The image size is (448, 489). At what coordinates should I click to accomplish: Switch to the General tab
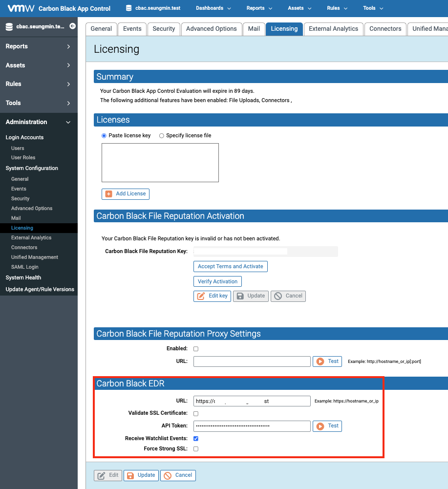point(101,29)
